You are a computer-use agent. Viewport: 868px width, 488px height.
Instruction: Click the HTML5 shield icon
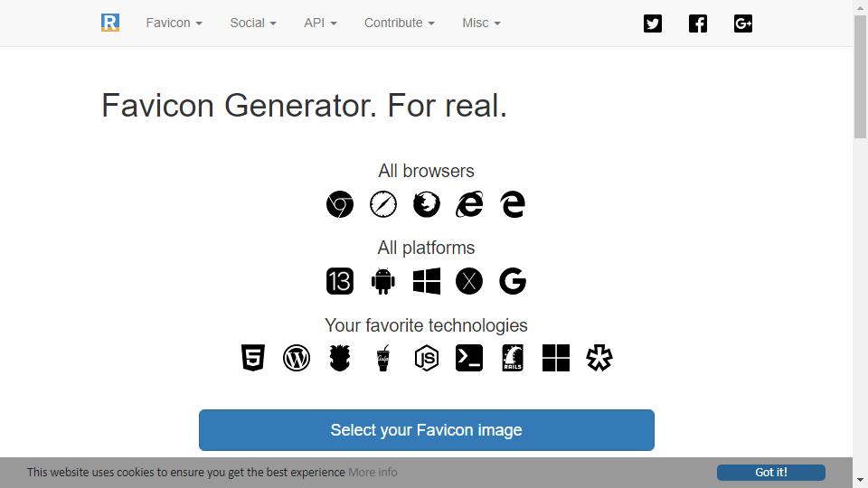253,358
